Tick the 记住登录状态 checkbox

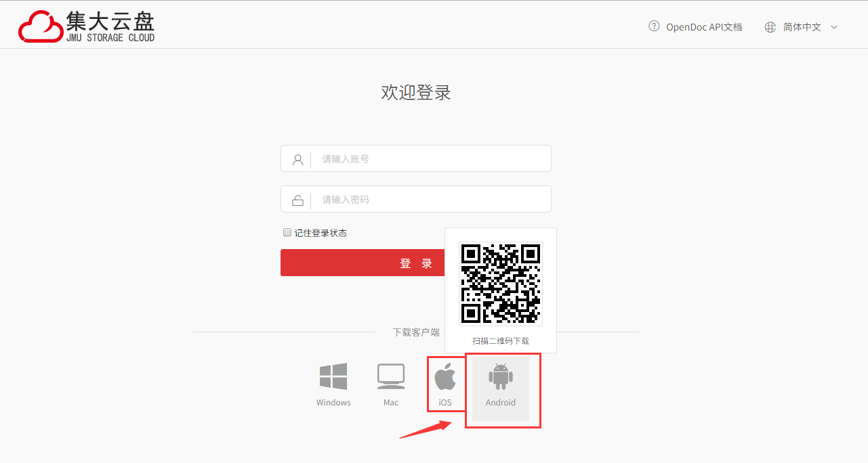[287, 232]
